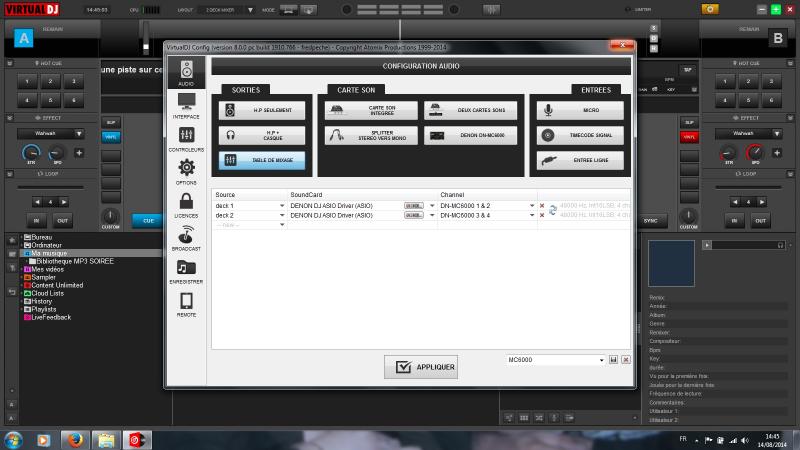
Task: Select Mes vidéos in browser tree
Action: pos(47,269)
